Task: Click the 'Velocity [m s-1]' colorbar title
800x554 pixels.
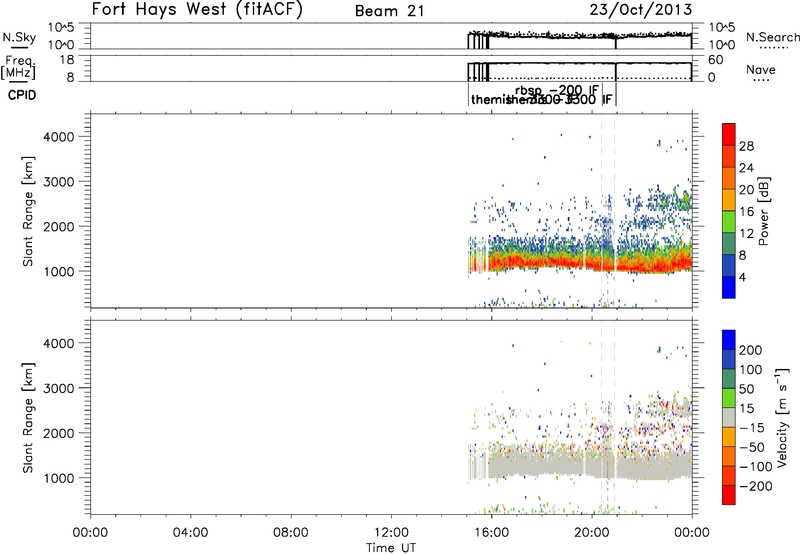Action: (782, 417)
